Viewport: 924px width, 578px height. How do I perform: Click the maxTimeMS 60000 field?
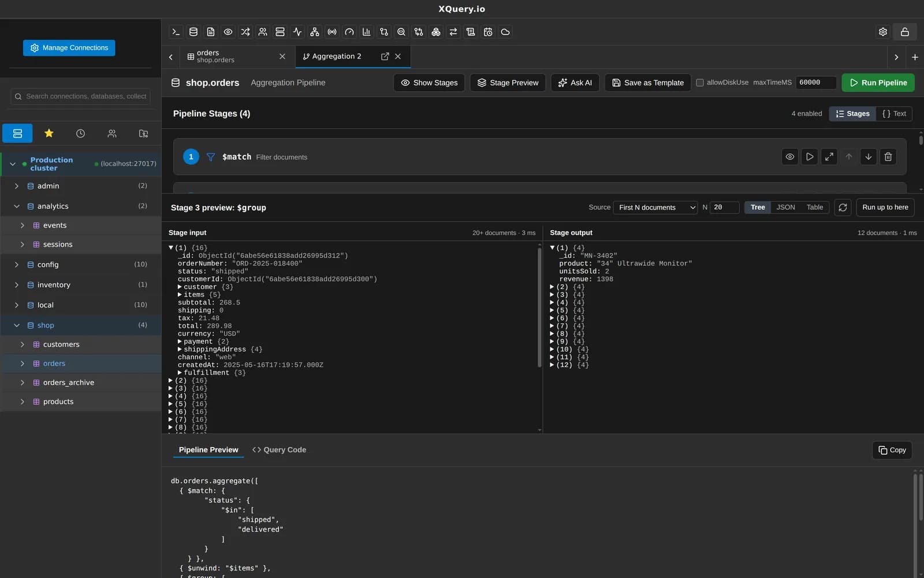tap(816, 83)
